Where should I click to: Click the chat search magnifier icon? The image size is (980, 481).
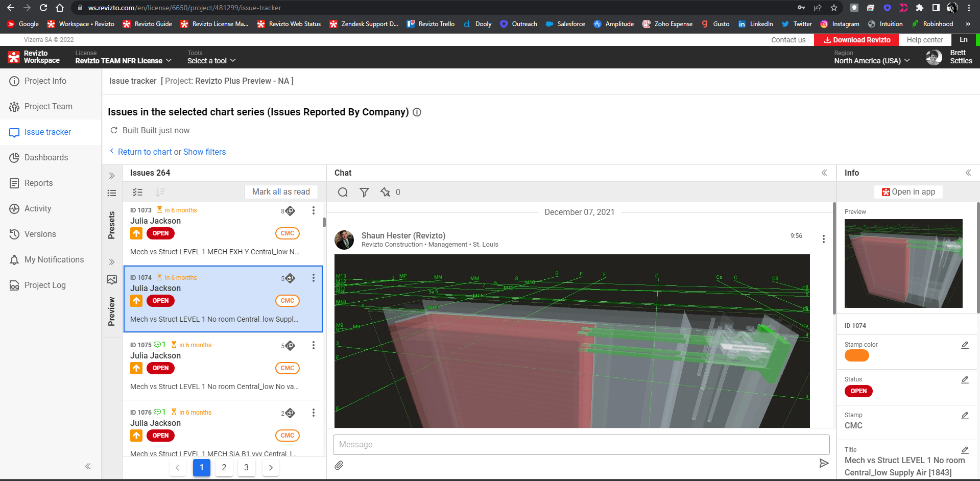coord(343,192)
